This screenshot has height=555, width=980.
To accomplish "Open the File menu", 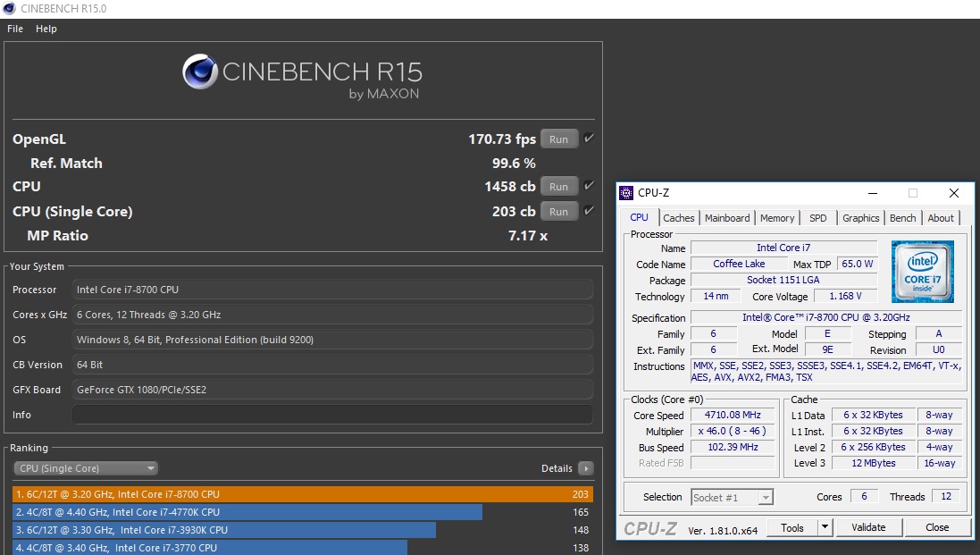I will 15,29.
